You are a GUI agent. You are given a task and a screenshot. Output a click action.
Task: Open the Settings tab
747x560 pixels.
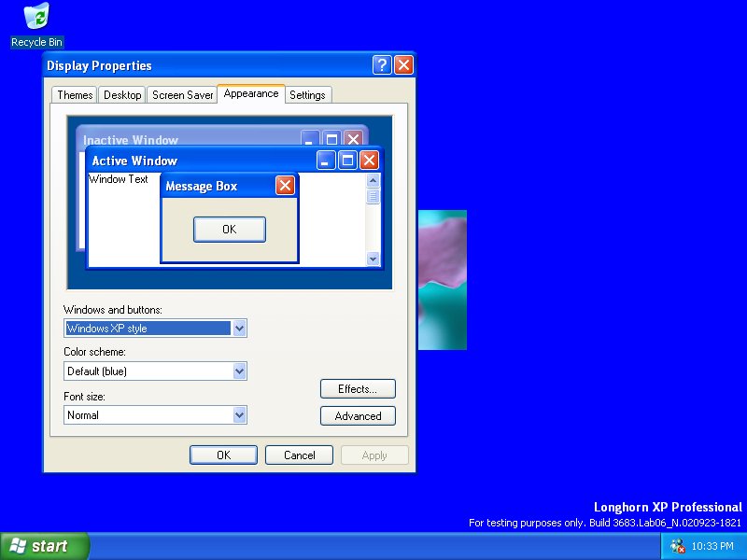pyautogui.click(x=307, y=95)
